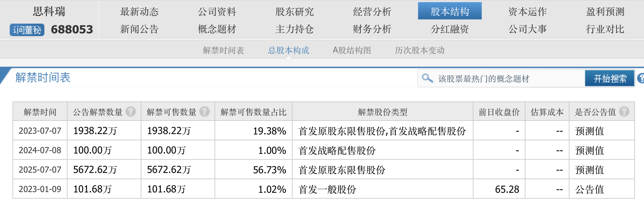Screen dimensions: 644x207
Task: Click 公司大事 navigation item
Action: (x=527, y=29)
